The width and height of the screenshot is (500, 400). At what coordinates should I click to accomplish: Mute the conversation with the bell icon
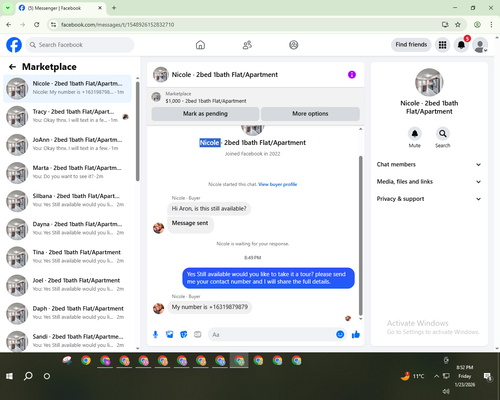(415, 134)
